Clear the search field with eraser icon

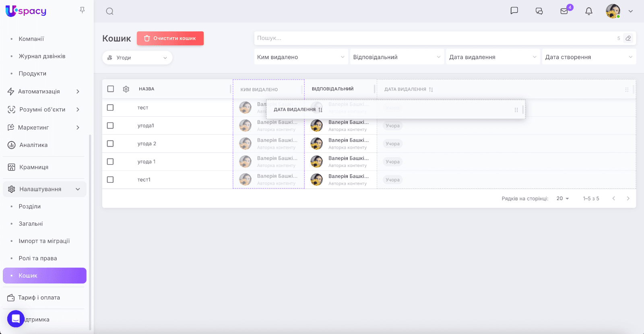[x=628, y=38]
